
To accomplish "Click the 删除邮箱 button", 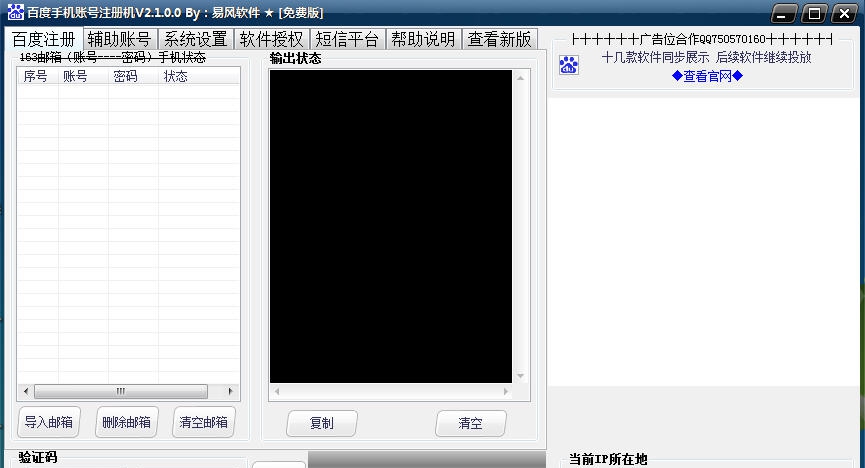I will click(x=126, y=422).
